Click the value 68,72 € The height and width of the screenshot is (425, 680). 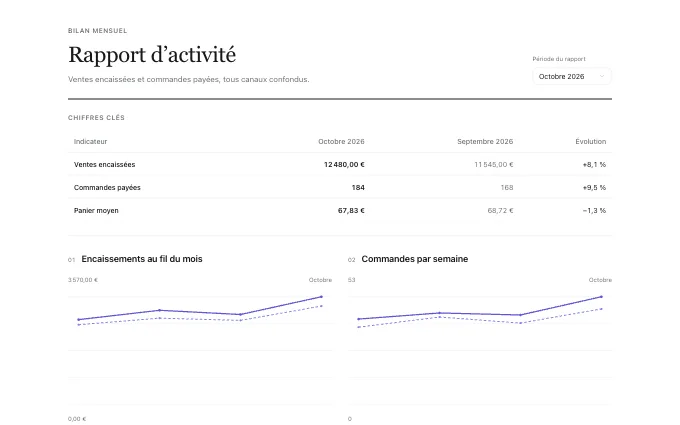tap(500, 210)
